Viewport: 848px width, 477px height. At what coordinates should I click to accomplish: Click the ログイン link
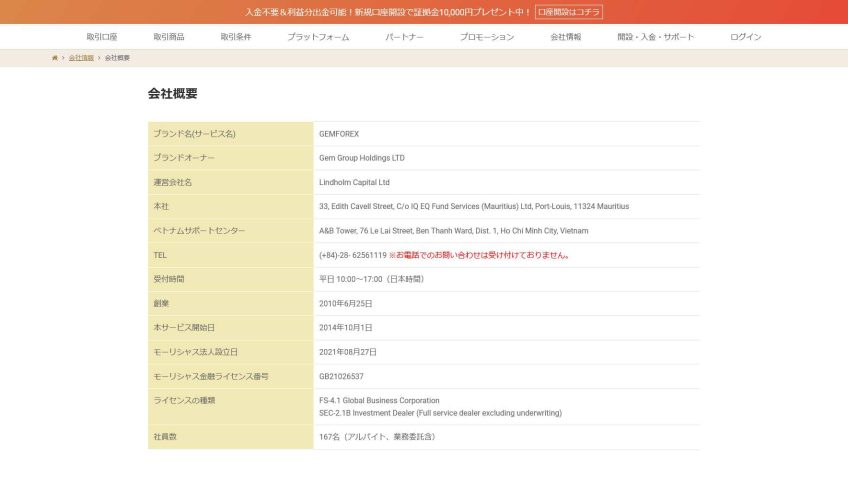(745, 37)
